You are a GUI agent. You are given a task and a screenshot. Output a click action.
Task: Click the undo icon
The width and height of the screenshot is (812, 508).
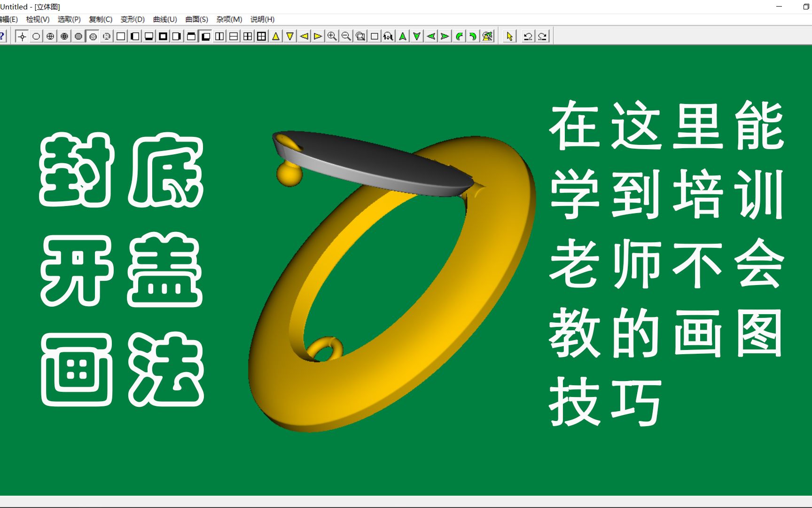coord(527,36)
